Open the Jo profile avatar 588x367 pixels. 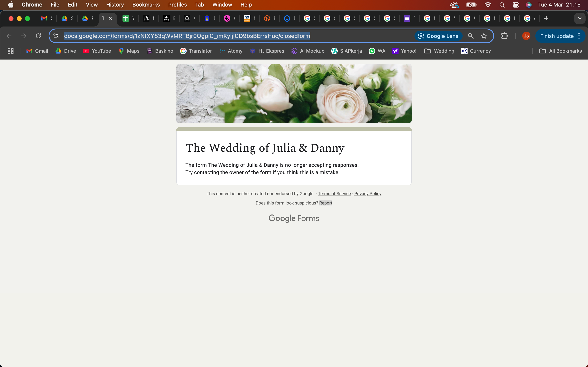[x=526, y=36]
